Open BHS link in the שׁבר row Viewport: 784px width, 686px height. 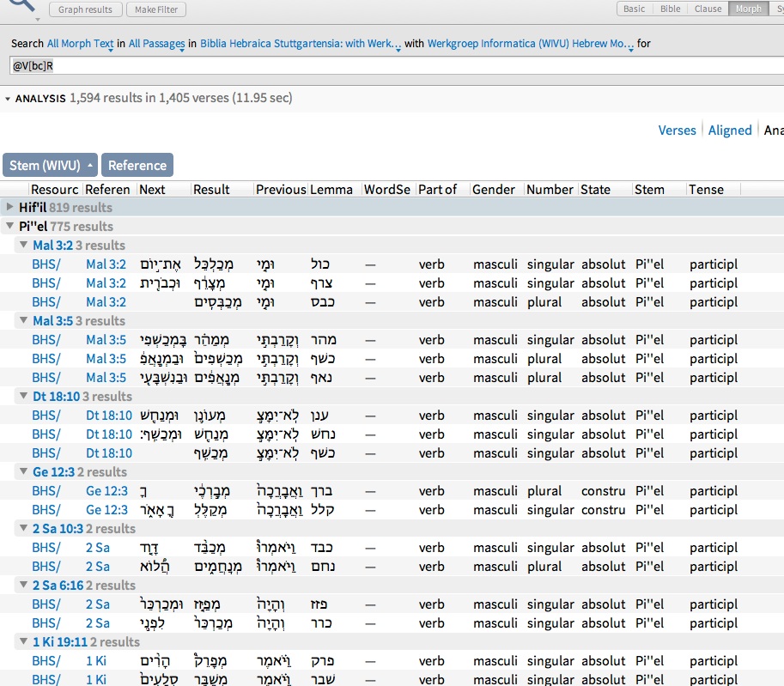pyautogui.click(x=46, y=679)
